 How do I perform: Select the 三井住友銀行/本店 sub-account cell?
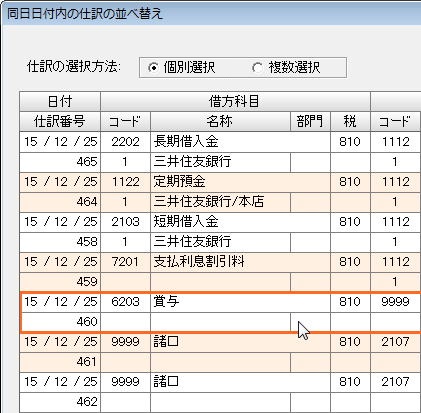tap(220, 202)
